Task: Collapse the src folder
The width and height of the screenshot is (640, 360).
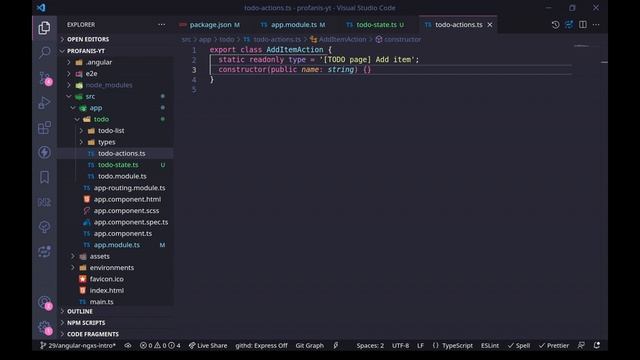Action: click(90, 96)
